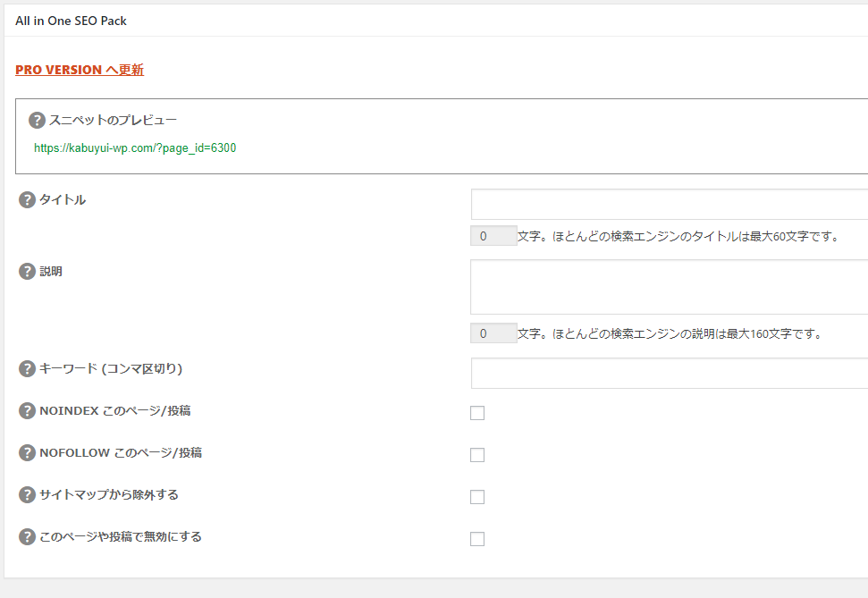Screen dimensions: 868x598
Task: Check サイトマップから除外する checkbox
Action: [x=477, y=497]
